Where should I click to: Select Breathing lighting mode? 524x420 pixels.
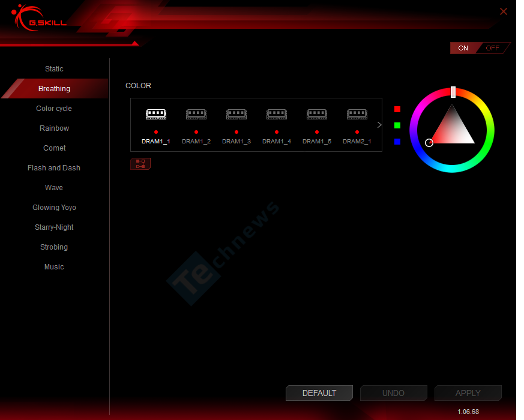[x=54, y=89]
